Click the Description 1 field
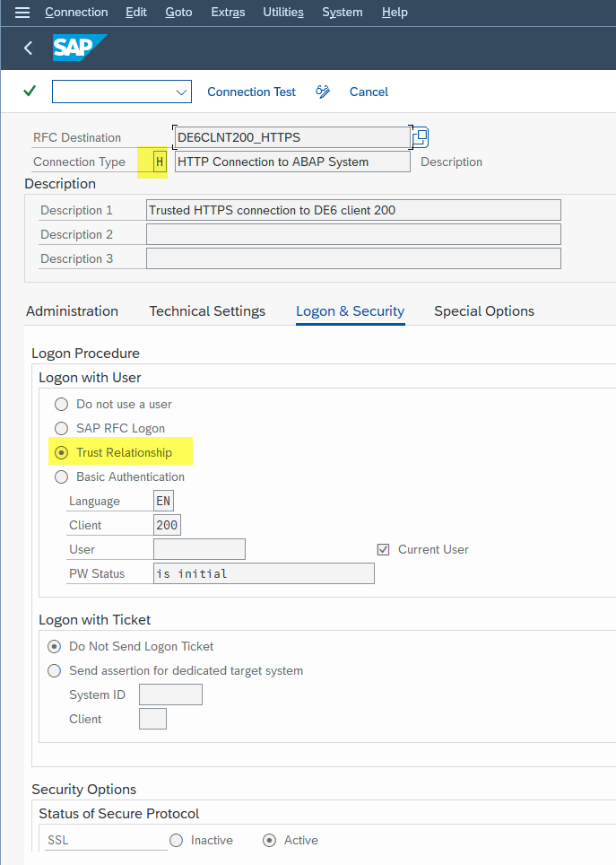616x865 pixels. point(353,210)
